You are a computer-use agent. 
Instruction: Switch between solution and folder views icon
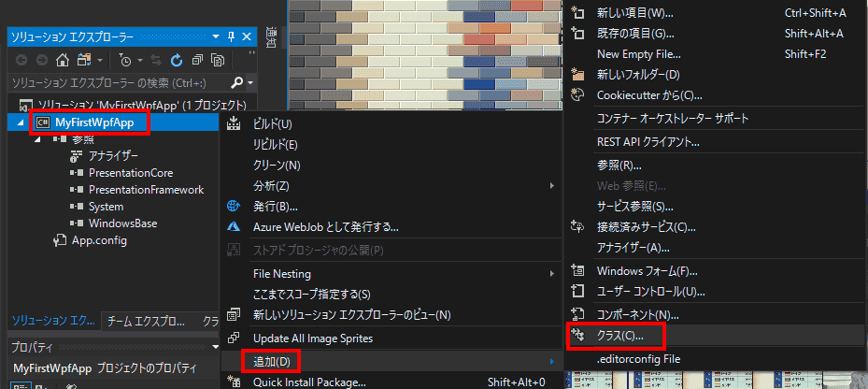click(84, 60)
